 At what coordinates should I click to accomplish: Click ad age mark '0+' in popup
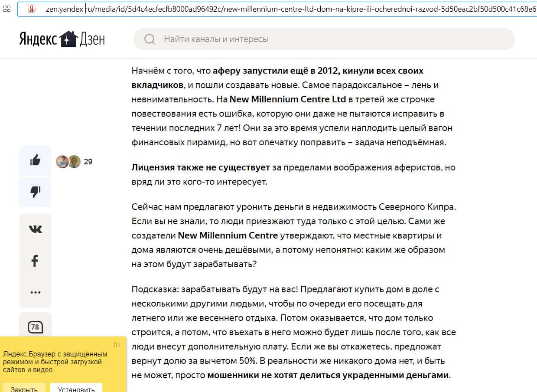pyautogui.click(x=117, y=345)
